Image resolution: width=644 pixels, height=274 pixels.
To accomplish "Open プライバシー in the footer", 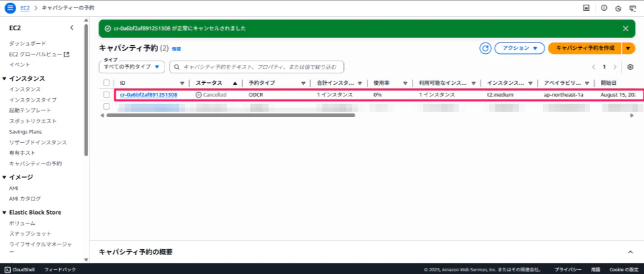I will tap(568, 270).
